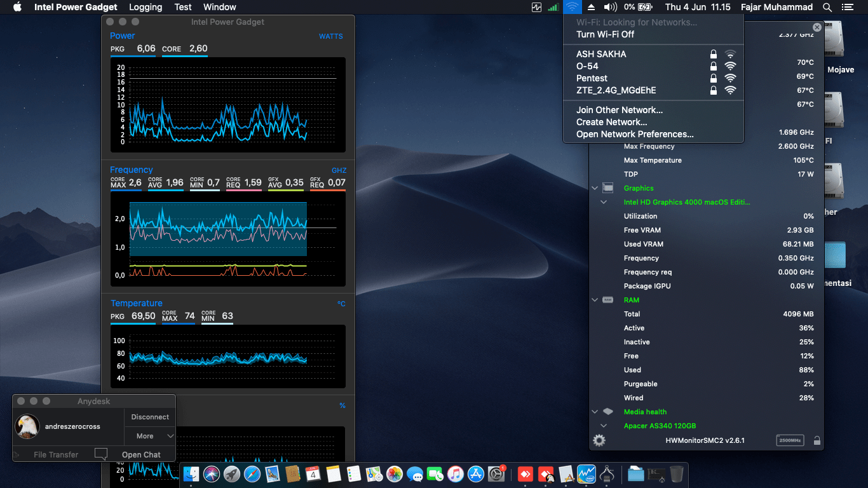The height and width of the screenshot is (488, 868).
Task: Click date and time Thu 4 Jun
Action: click(698, 7)
